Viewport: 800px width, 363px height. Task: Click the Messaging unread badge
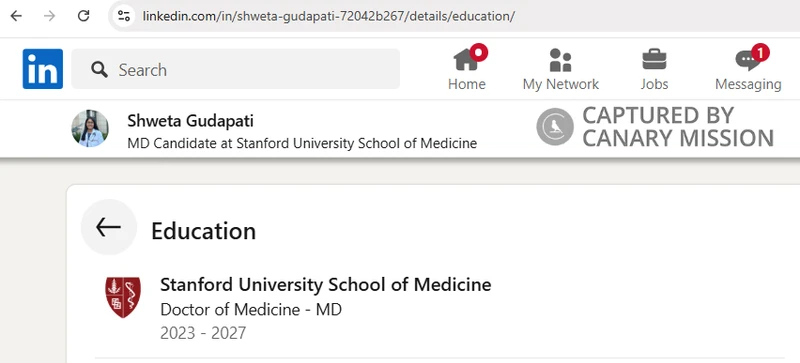pyautogui.click(x=760, y=52)
